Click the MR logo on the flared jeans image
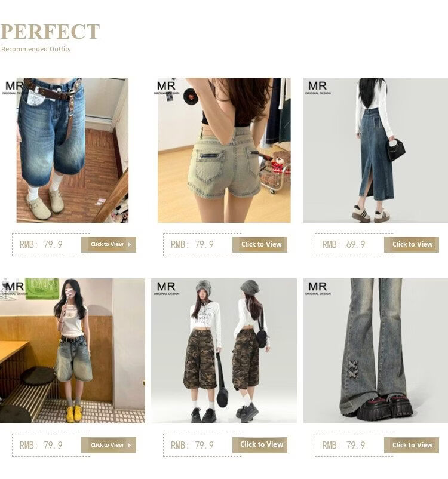Viewport: 448px width, 479px height. 318,288
